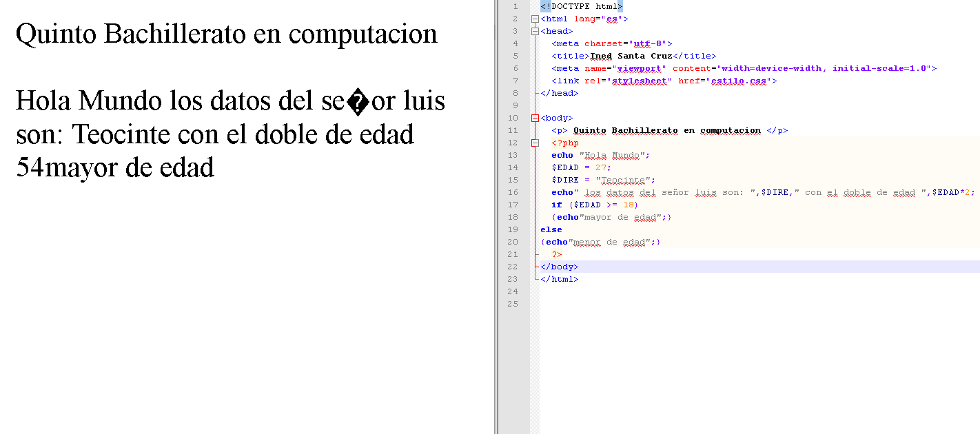Click the meta charset="utf-8" line

[x=611, y=44]
